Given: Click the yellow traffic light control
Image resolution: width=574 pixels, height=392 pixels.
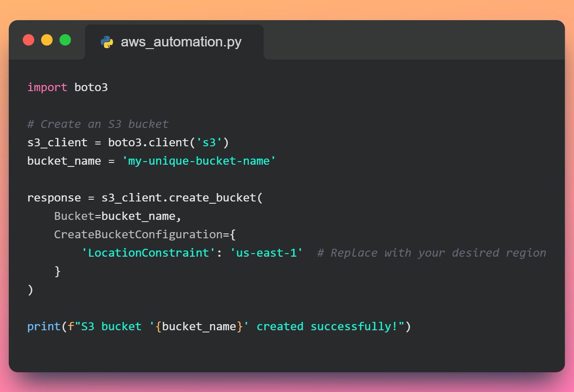Looking at the screenshot, I should click(46, 41).
